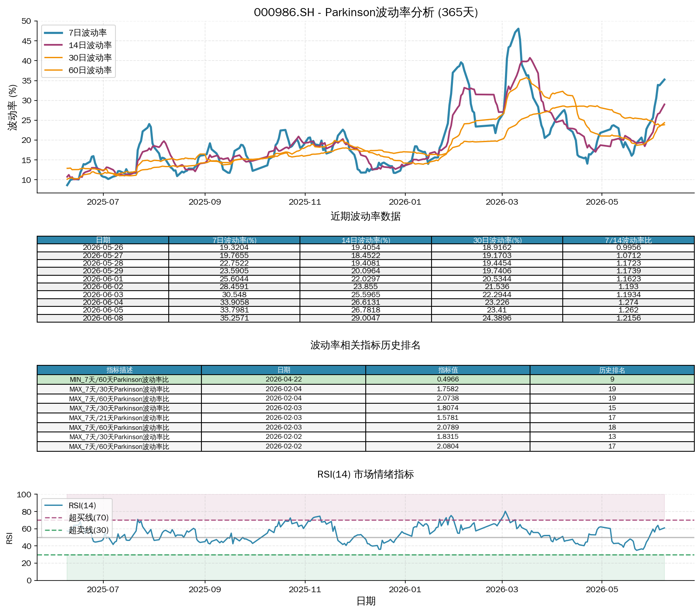Click the 30-day value 24.3896
Image resolution: width=700 pixels, height=612 pixels.
[x=497, y=318]
